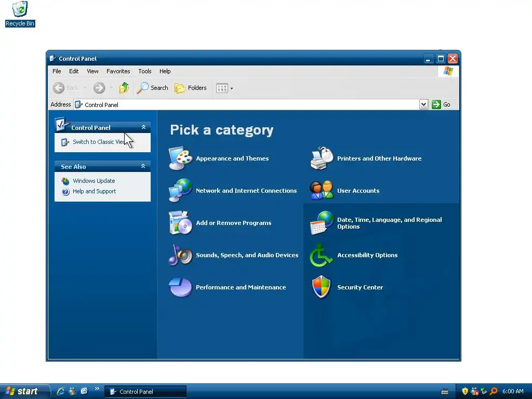Click the Back arrow toolbar button
This screenshot has width=532, height=399.
click(x=66, y=88)
